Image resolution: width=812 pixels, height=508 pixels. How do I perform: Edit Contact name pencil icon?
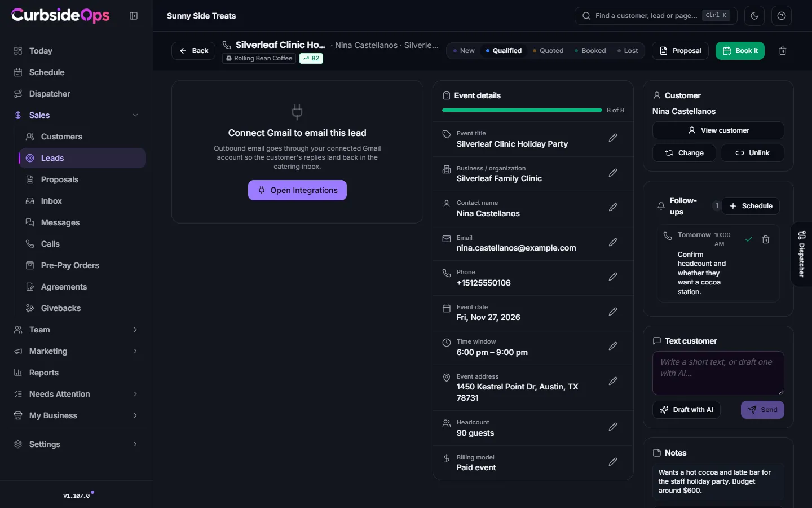click(x=613, y=208)
